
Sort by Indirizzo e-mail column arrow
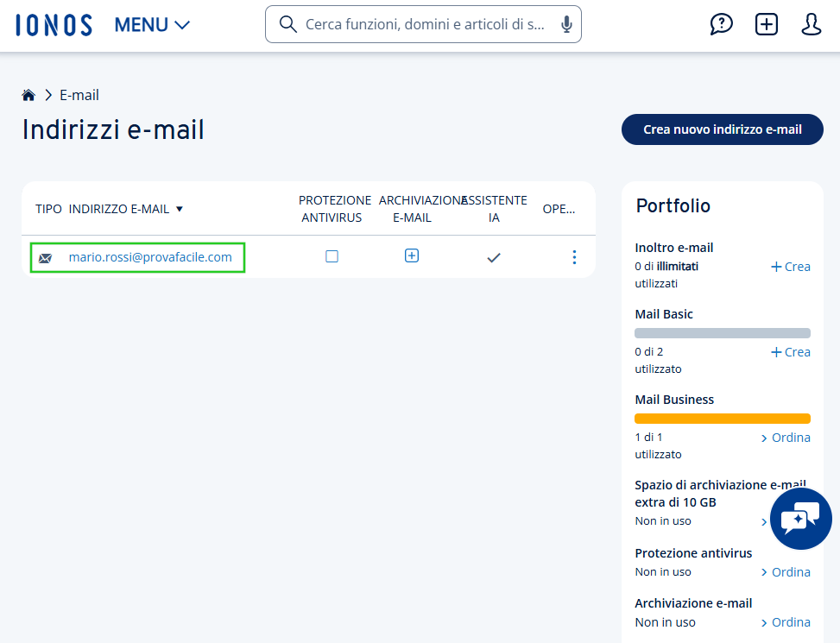coord(180,209)
